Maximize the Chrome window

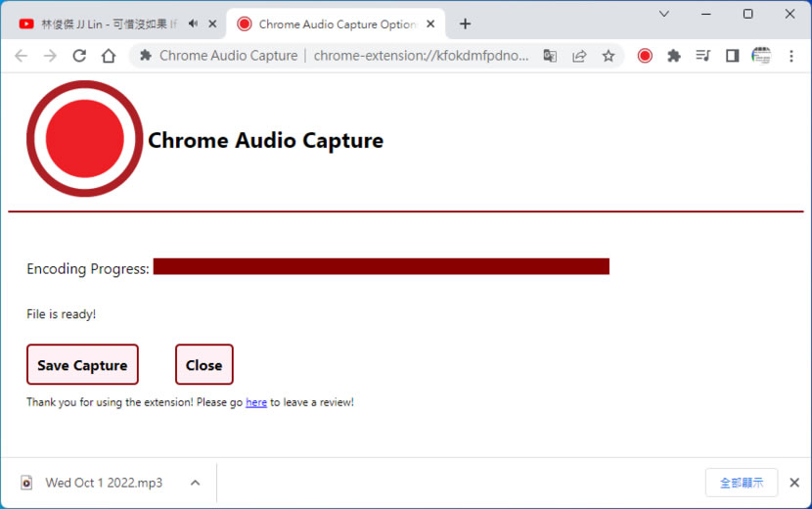pyautogui.click(x=747, y=14)
